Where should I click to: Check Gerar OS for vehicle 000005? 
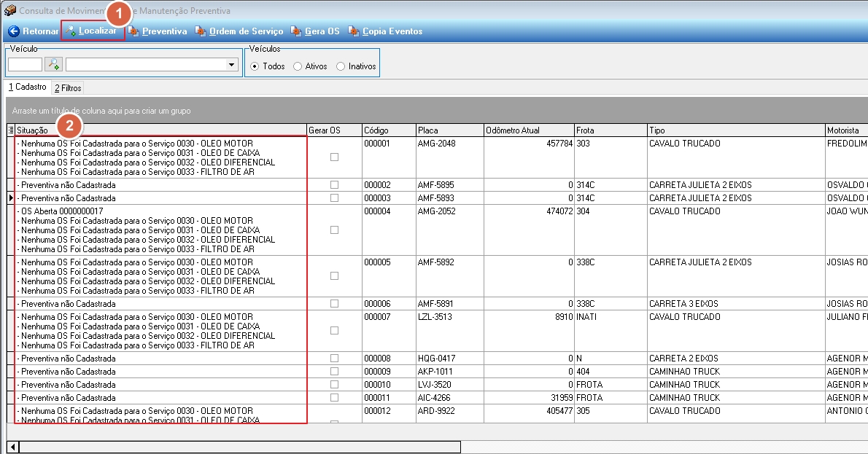click(334, 276)
